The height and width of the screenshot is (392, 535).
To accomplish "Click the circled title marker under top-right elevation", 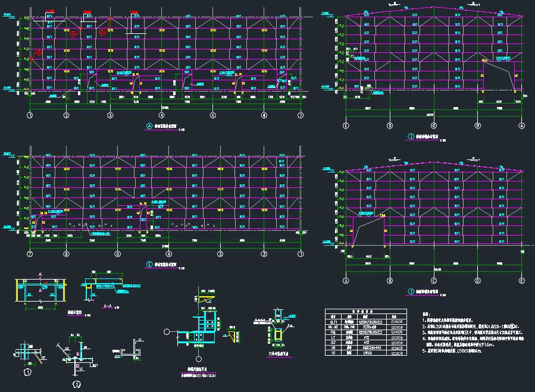I will coord(411,136).
